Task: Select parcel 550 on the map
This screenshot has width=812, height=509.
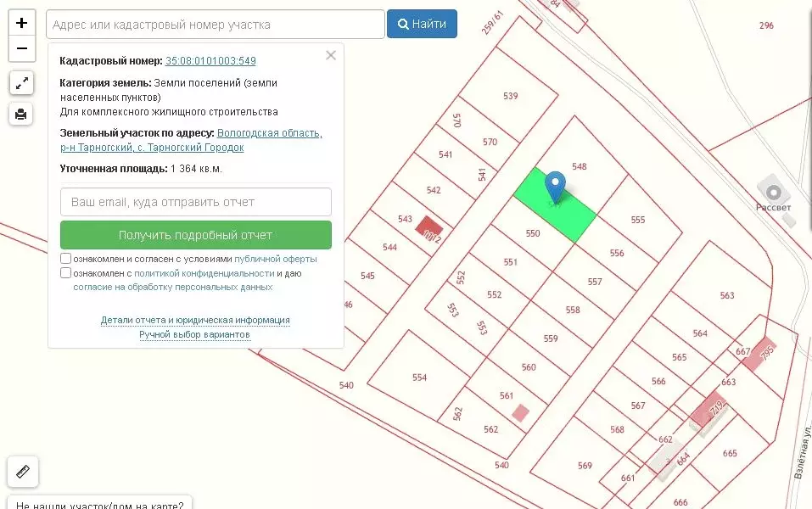Action: tap(533, 233)
